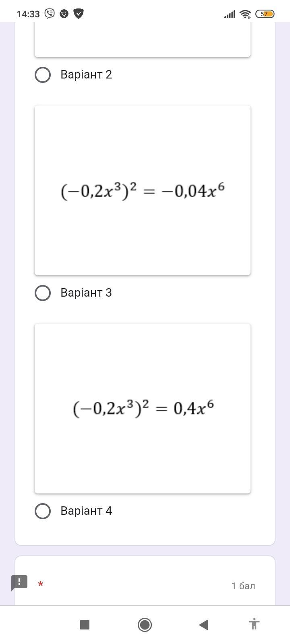Select the Варіант 2 radio button
Image resolution: width=290 pixels, height=644 pixels.
coord(43,75)
